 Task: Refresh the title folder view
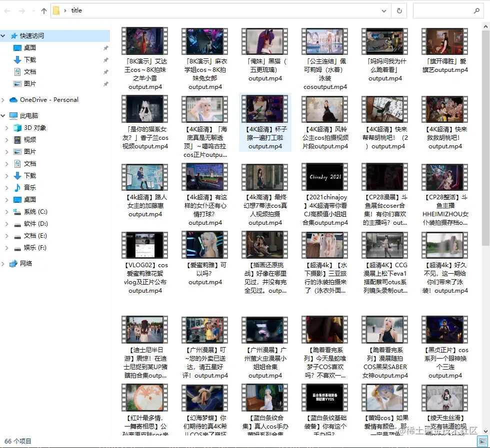coord(399,11)
